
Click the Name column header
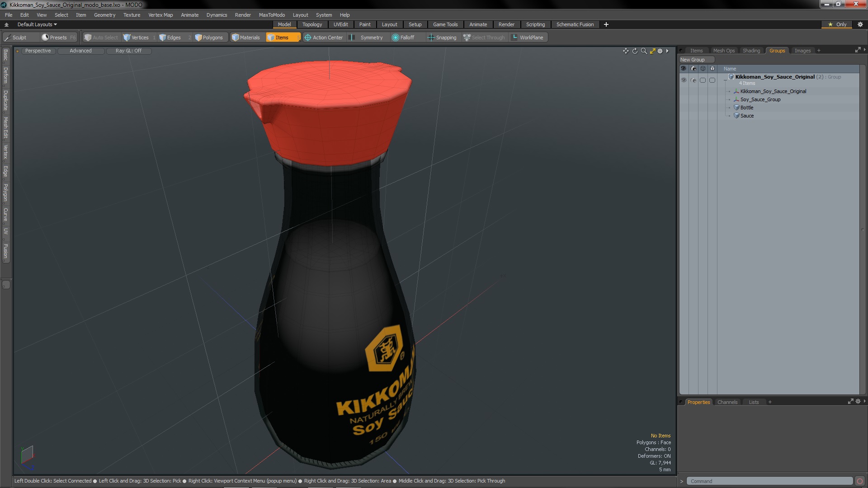pyautogui.click(x=730, y=69)
